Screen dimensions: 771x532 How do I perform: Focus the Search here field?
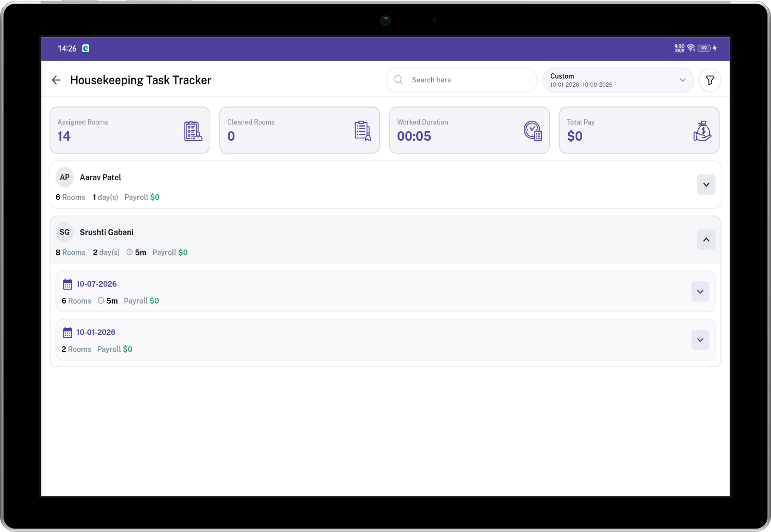point(462,80)
